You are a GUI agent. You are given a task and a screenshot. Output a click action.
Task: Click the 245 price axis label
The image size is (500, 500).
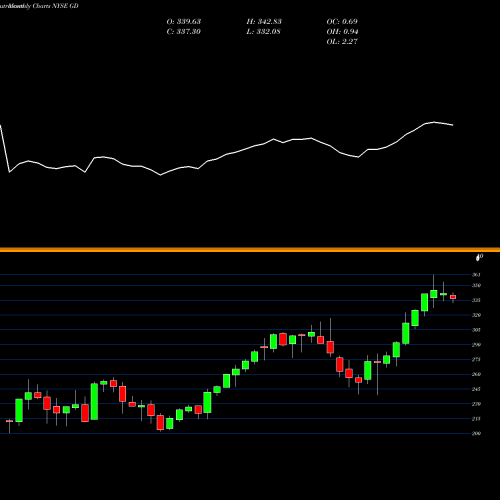(x=476, y=389)
